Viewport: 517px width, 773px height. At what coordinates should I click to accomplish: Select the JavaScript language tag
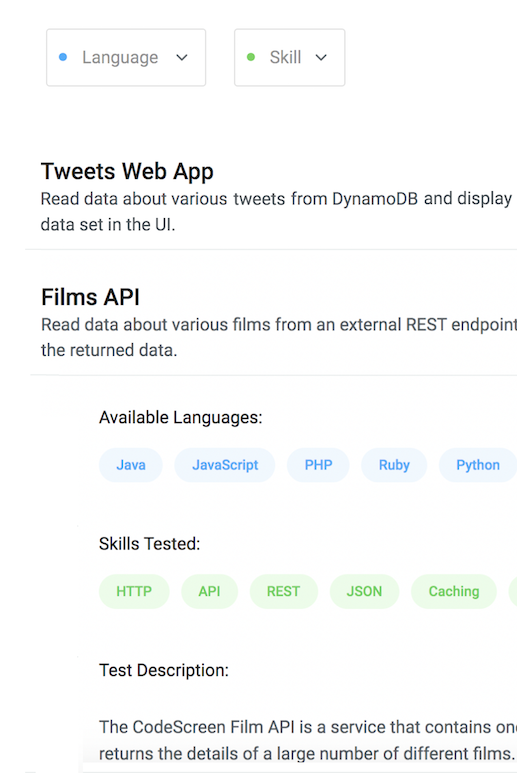[x=225, y=465]
